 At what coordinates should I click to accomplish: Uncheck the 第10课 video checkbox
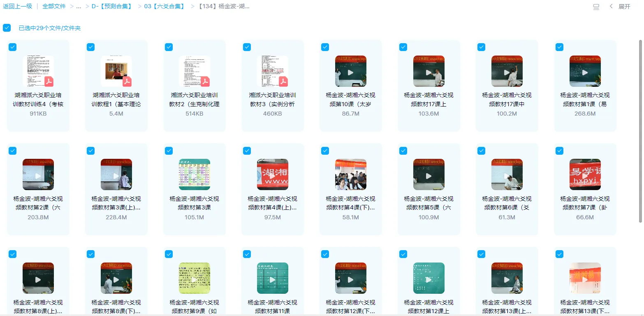click(325, 47)
